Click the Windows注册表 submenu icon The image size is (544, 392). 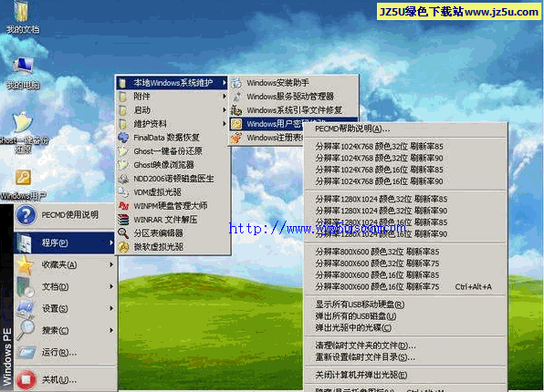236,138
